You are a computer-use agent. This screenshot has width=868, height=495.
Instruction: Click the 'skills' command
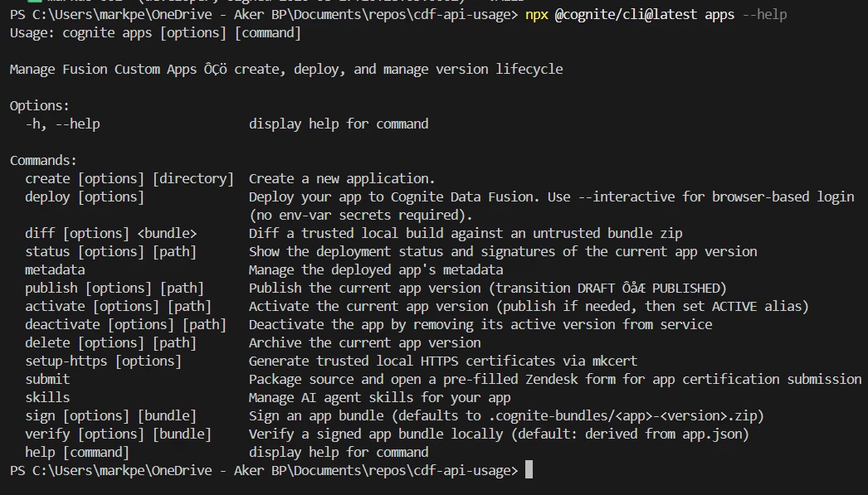pyautogui.click(x=47, y=398)
